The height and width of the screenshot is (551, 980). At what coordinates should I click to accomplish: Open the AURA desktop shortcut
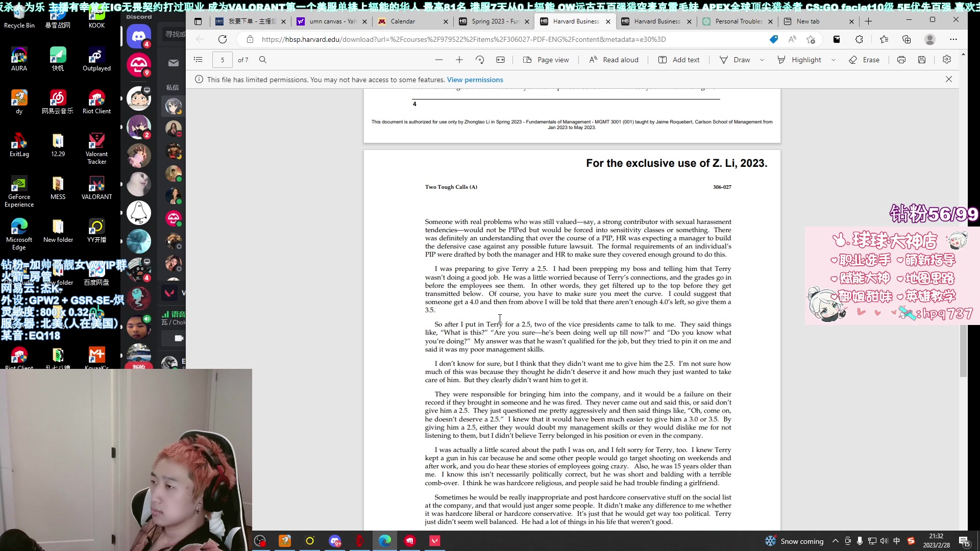click(x=19, y=59)
